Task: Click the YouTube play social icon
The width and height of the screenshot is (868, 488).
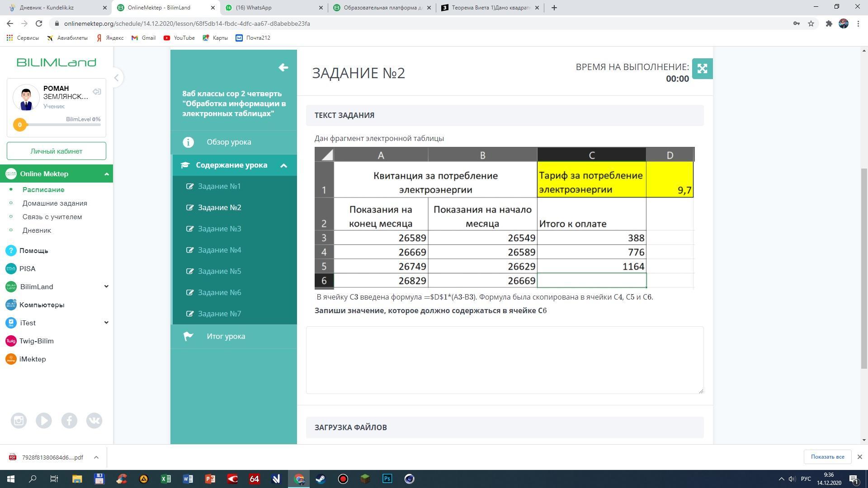Action: click(44, 421)
